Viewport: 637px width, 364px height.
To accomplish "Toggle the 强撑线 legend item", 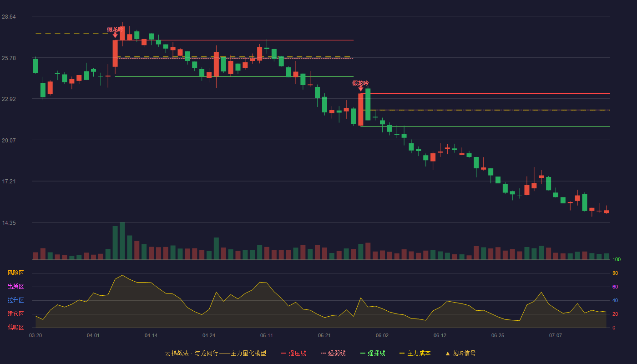I will [x=373, y=353].
